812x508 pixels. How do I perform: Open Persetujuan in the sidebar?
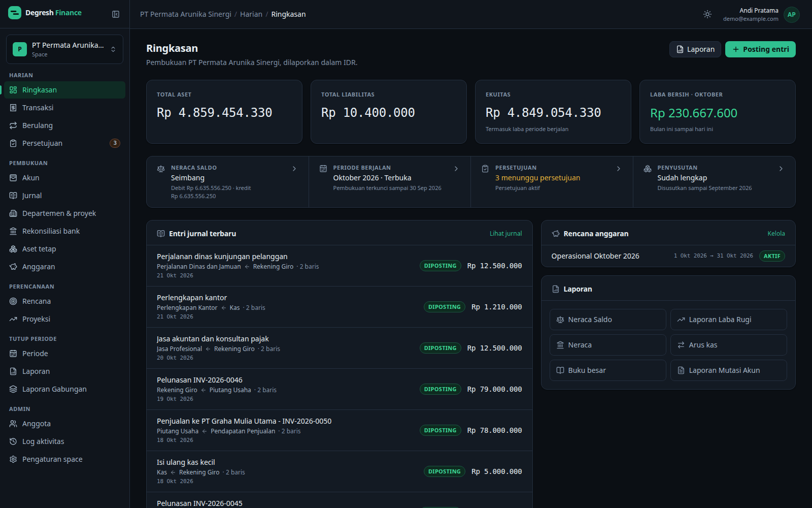tap(64, 143)
